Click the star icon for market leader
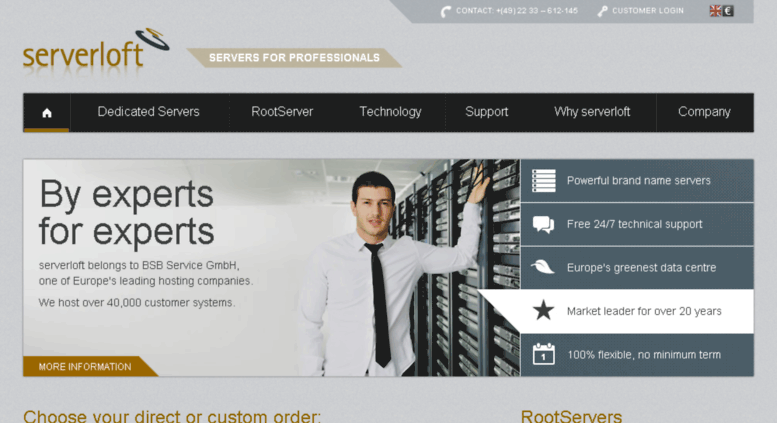777x423 pixels. [544, 311]
